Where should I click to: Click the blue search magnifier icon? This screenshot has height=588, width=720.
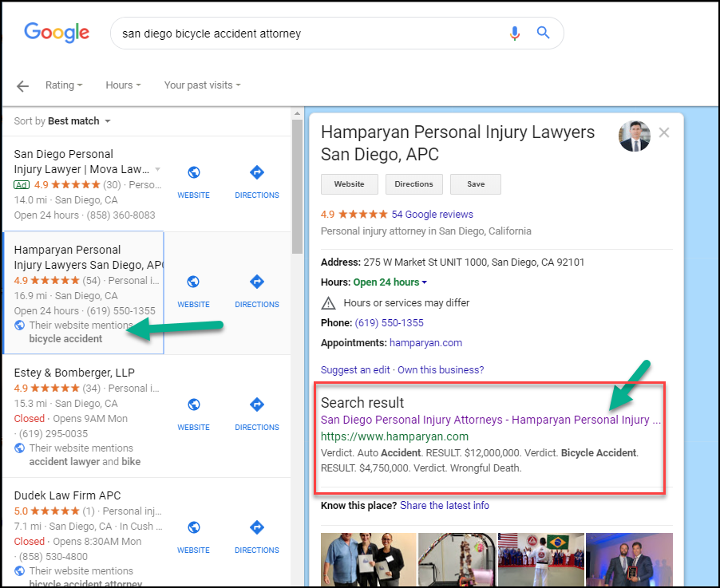click(x=544, y=33)
